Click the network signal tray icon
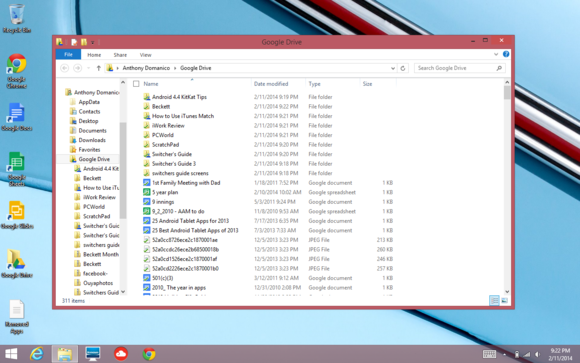Screen dimensions: 580x363 pyautogui.click(x=527, y=354)
